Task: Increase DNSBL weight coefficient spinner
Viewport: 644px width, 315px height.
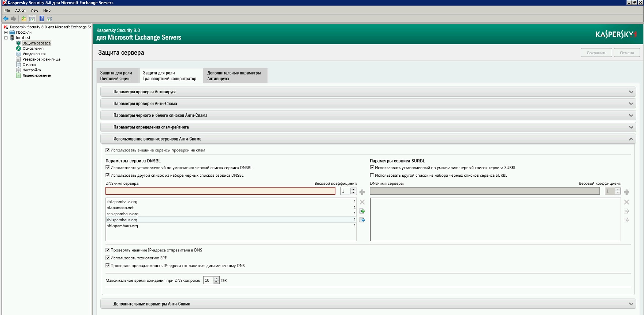Action: point(353,189)
